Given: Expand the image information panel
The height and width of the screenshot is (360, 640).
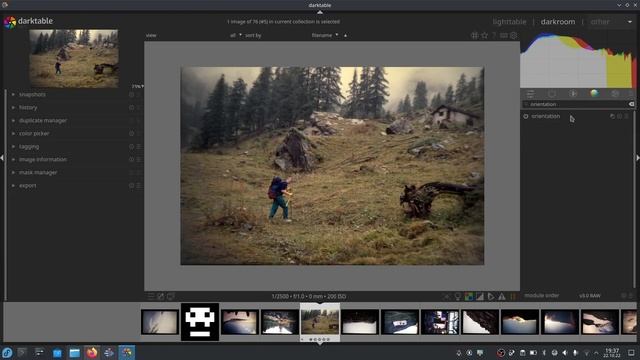Looking at the screenshot, I should coord(42,160).
